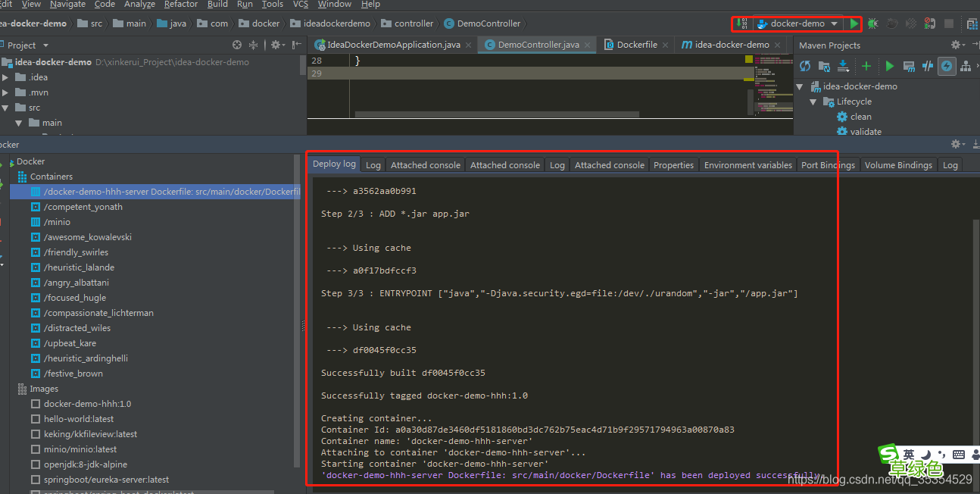Open the Navigate menu
The height and width of the screenshot is (494, 980).
pyautogui.click(x=67, y=5)
